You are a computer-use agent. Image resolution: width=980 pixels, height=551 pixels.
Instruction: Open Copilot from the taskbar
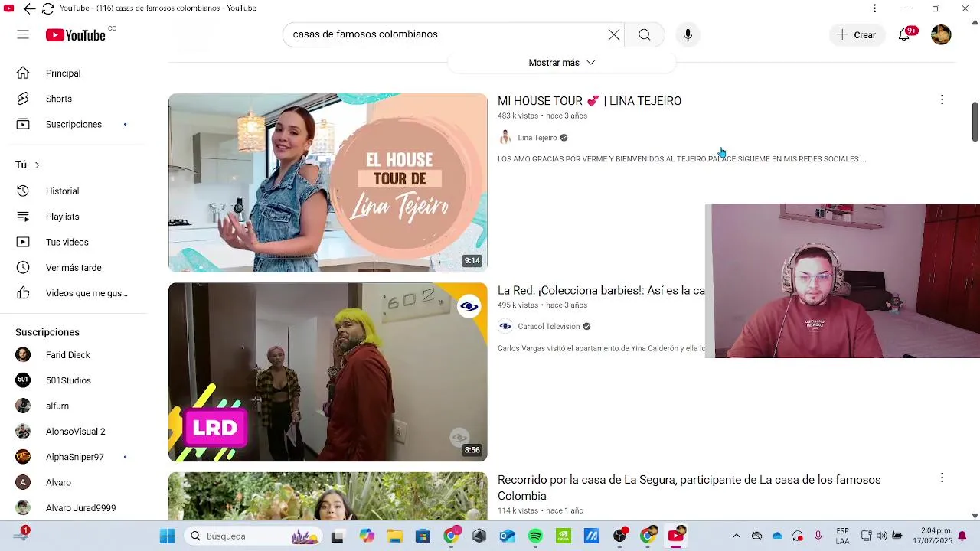366,536
